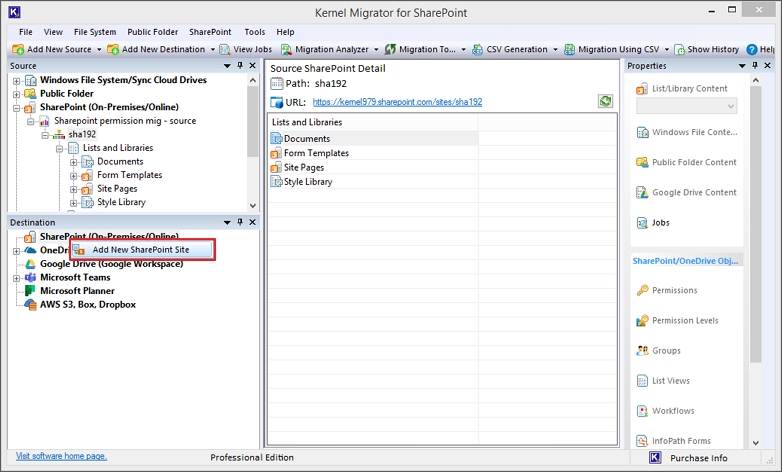Image resolution: width=782 pixels, height=472 pixels.
Task: Click the Add New Source toolbar icon
Action: [x=18, y=49]
